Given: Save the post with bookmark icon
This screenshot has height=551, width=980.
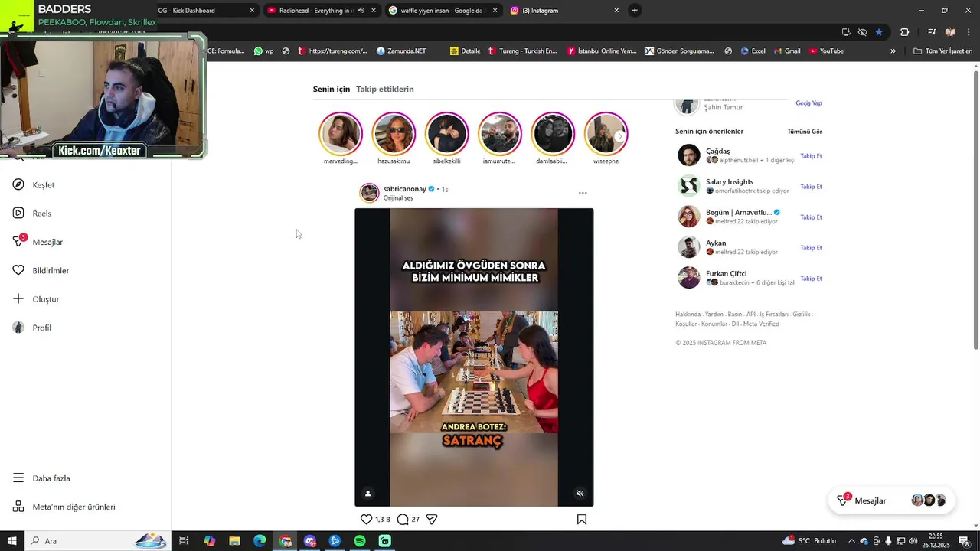Looking at the screenshot, I should [x=582, y=519].
